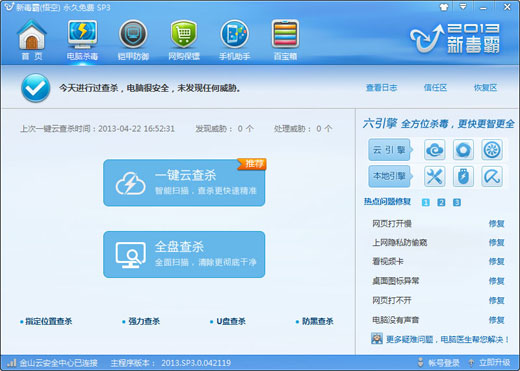
Task: Click 修复 for 桌面图标异常
Action: click(496, 281)
